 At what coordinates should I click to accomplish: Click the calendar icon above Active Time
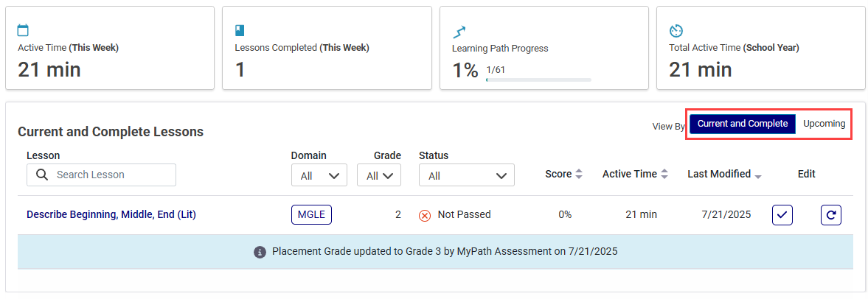[24, 30]
